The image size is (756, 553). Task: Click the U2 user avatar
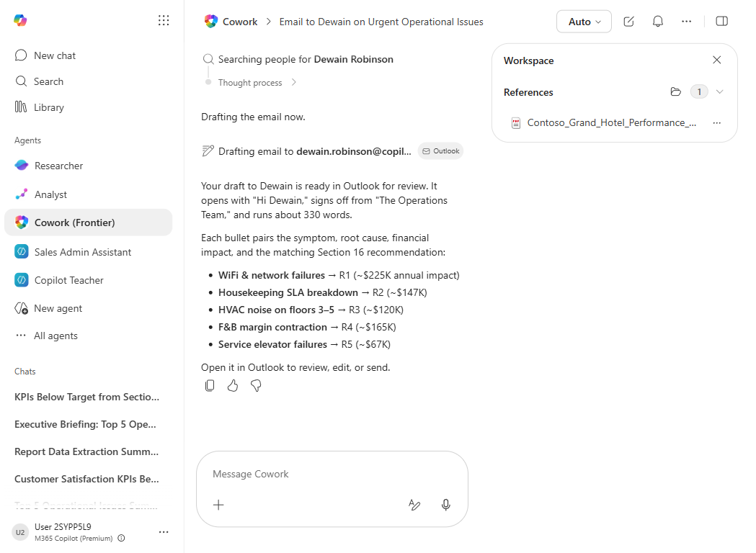click(20, 532)
